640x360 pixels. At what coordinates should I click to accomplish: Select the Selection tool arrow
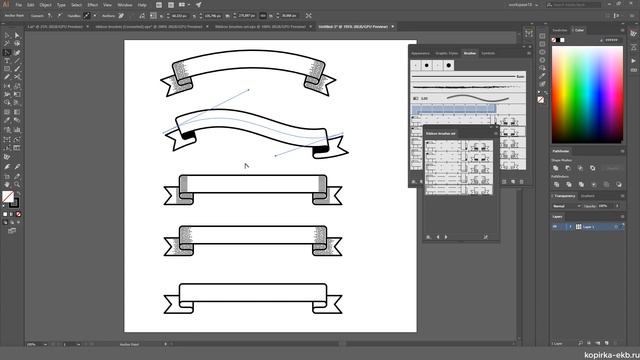point(7,36)
